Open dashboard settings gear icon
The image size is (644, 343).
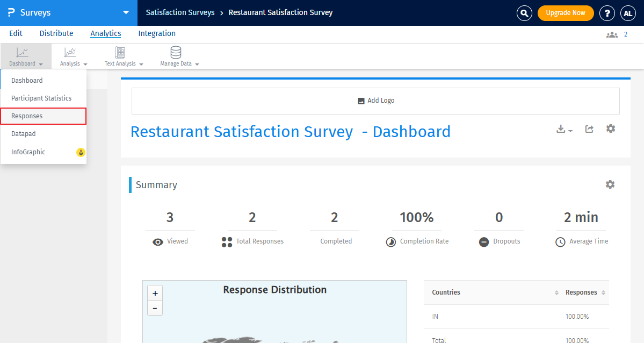pyautogui.click(x=611, y=129)
